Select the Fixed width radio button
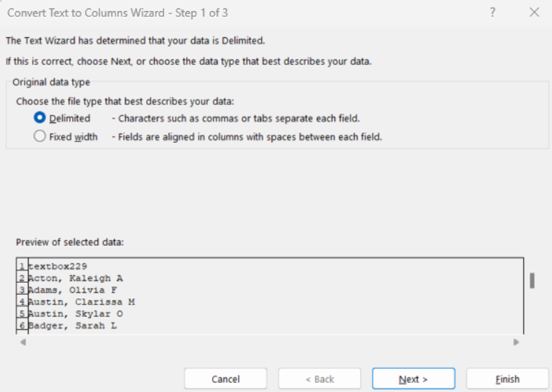This screenshot has height=392, width=552. point(39,136)
